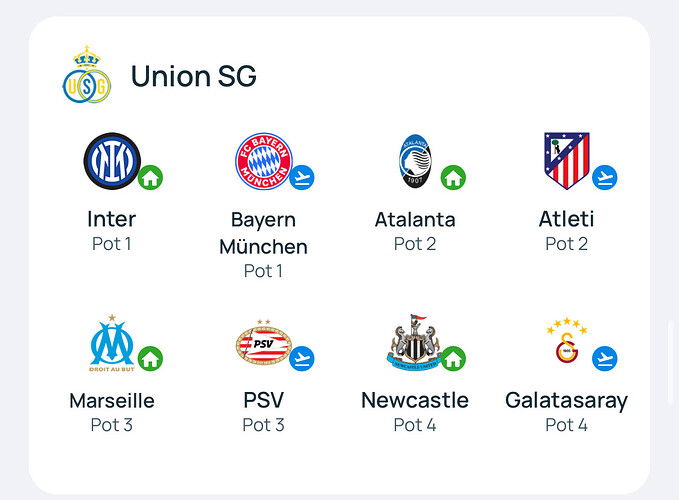Image resolution: width=679 pixels, height=500 pixels.
Task: Click the Atlético Madrid striped shield
Action: tap(566, 161)
